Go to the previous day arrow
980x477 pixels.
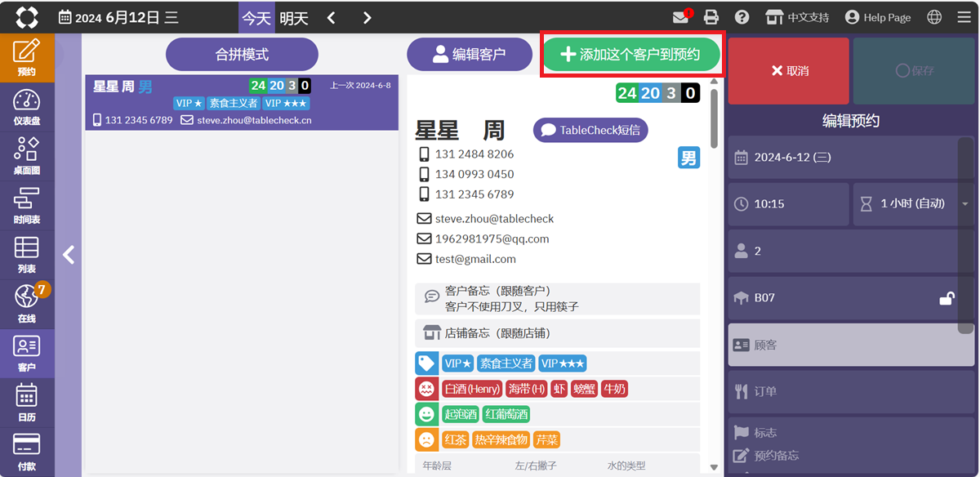331,17
